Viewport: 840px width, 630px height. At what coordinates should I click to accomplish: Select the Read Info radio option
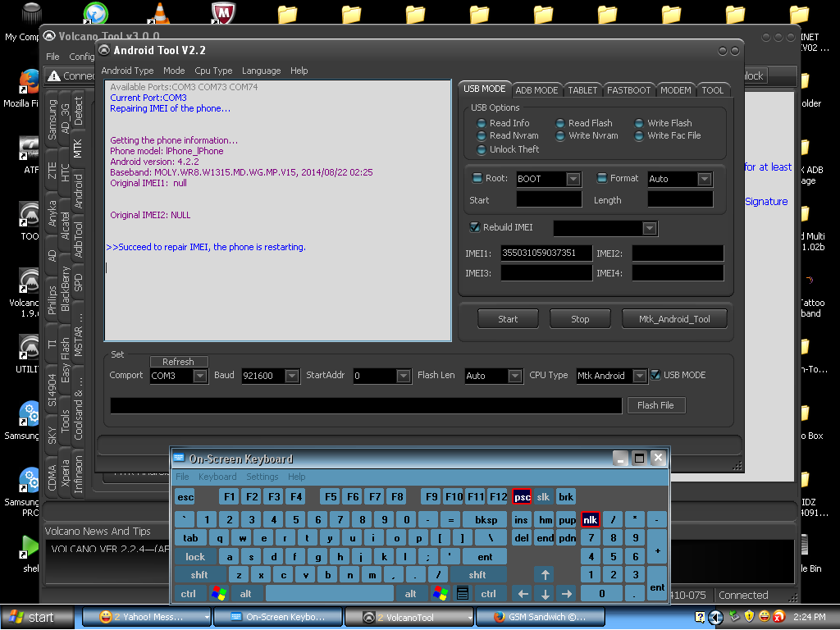pos(481,123)
